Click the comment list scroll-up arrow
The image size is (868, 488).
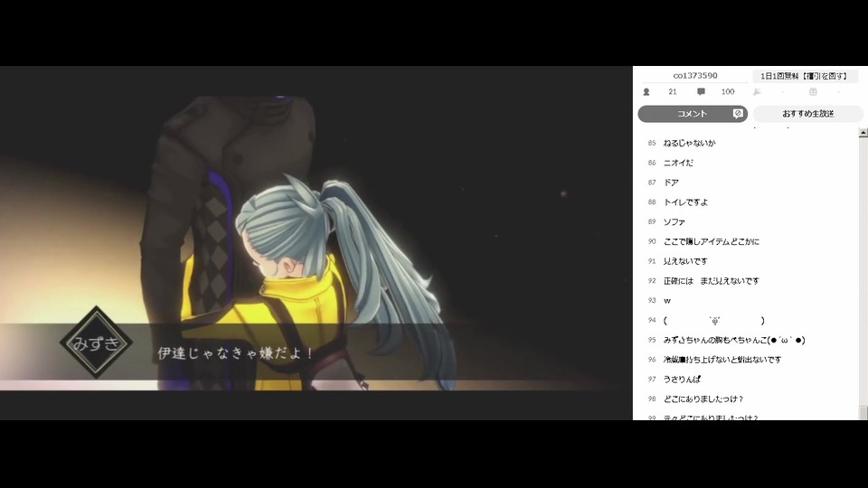pyautogui.click(x=863, y=133)
